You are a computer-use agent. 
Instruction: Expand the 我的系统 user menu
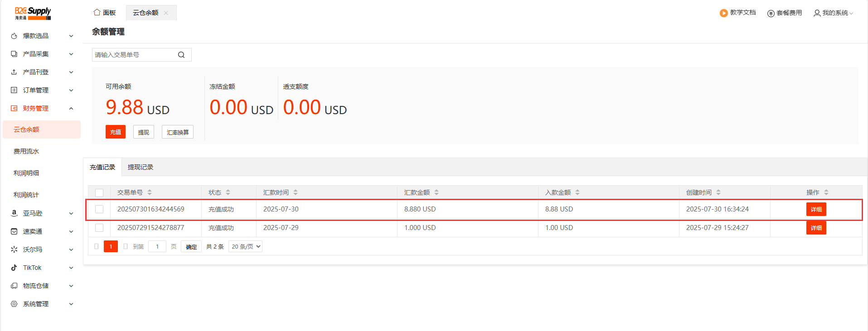833,13
